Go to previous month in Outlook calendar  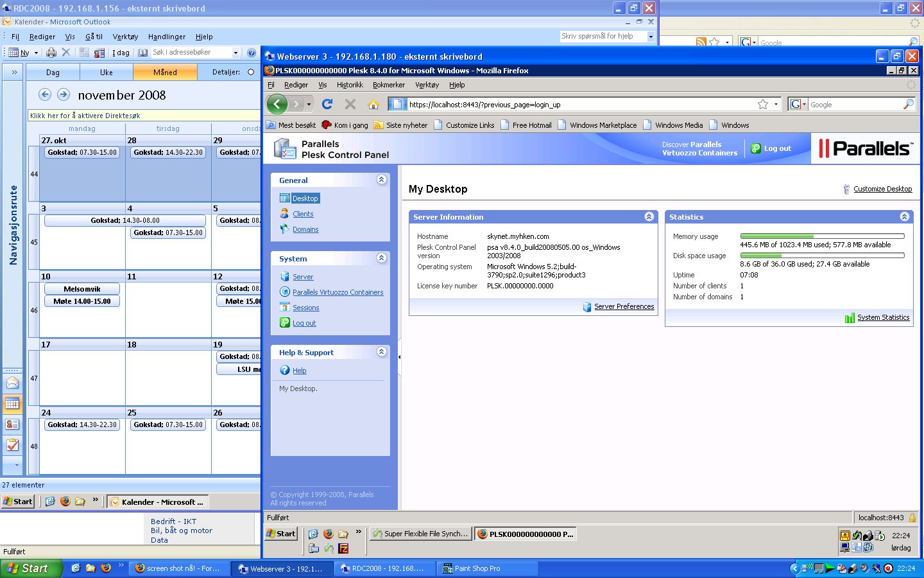44,94
